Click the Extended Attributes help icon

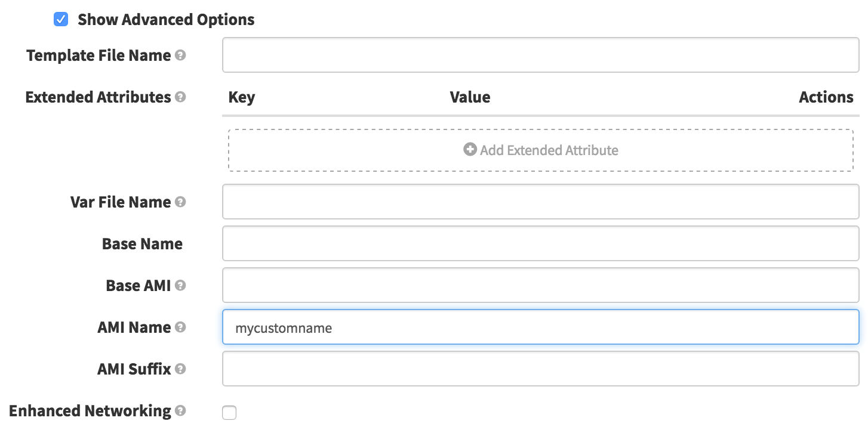180,97
